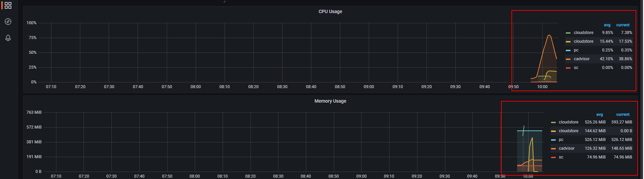Toggle cadvisor series in CPU Usage legend
The width and height of the screenshot is (644, 179).
tap(582, 59)
